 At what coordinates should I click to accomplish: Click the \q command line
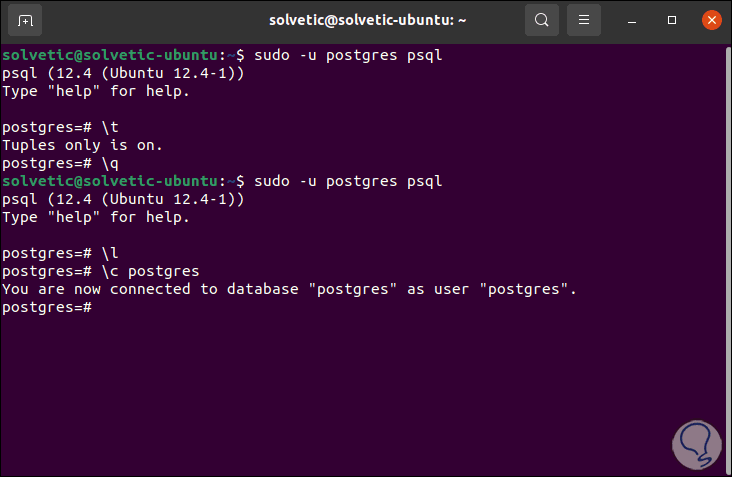pos(111,163)
